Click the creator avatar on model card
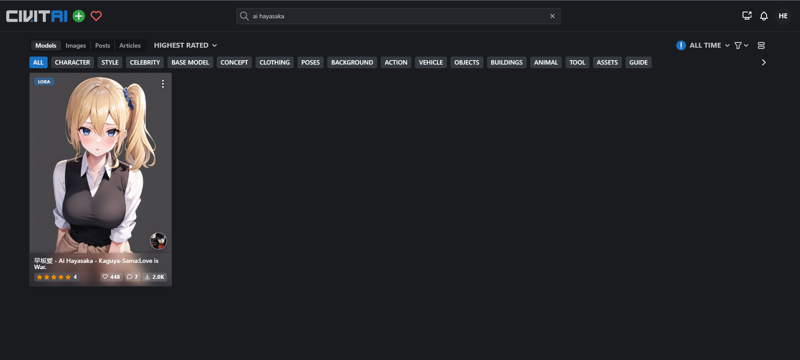The width and height of the screenshot is (800, 360). (x=158, y=241)
